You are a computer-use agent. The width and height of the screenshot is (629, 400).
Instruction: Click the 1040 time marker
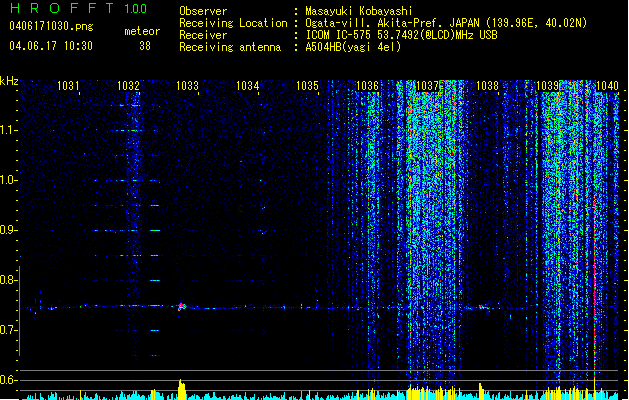click(607, 86)
